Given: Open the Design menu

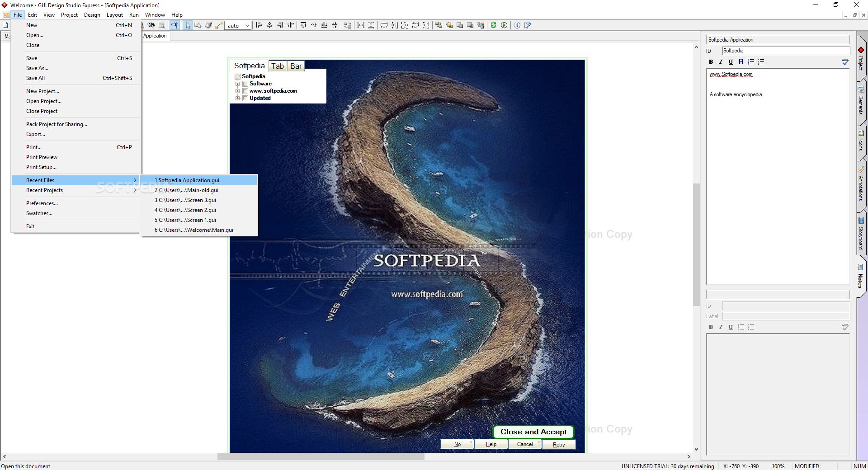Looking at the screenshot, I should tap(92, 15).
